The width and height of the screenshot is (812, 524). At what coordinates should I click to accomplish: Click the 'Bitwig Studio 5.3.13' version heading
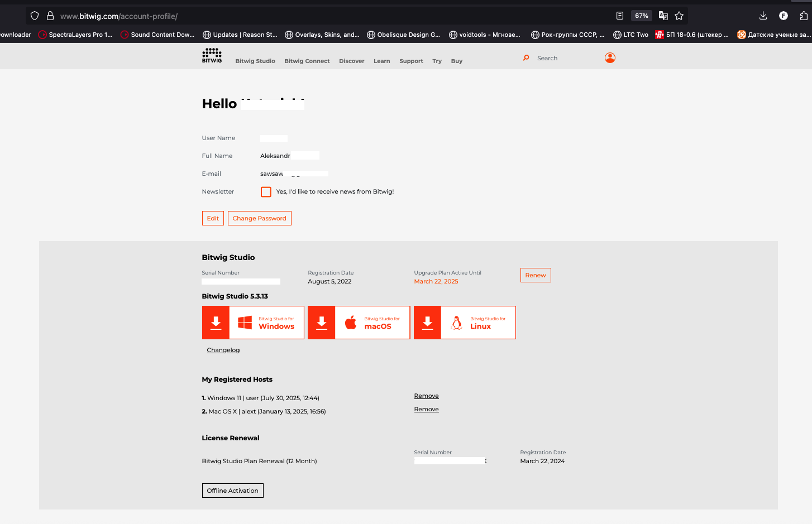235,296
